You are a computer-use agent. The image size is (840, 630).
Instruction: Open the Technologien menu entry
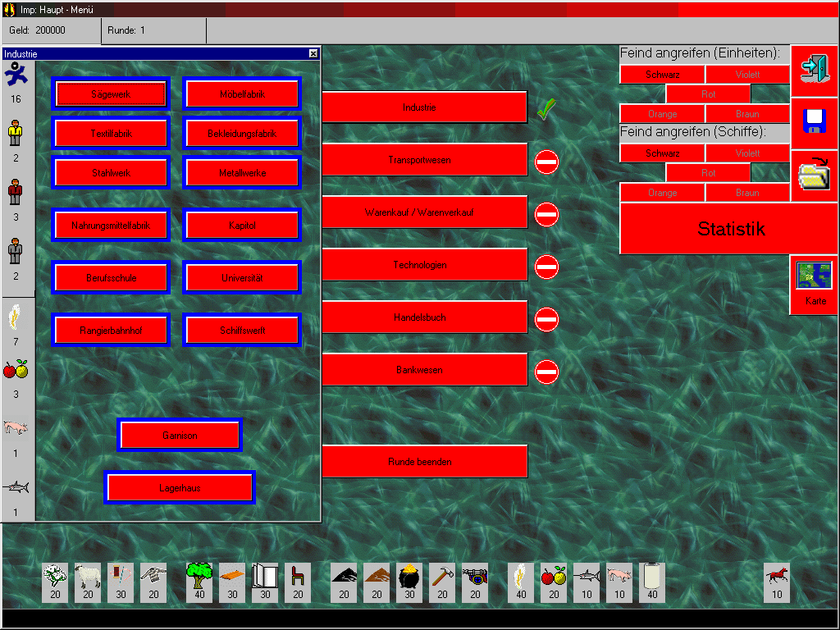click(424, 265)
